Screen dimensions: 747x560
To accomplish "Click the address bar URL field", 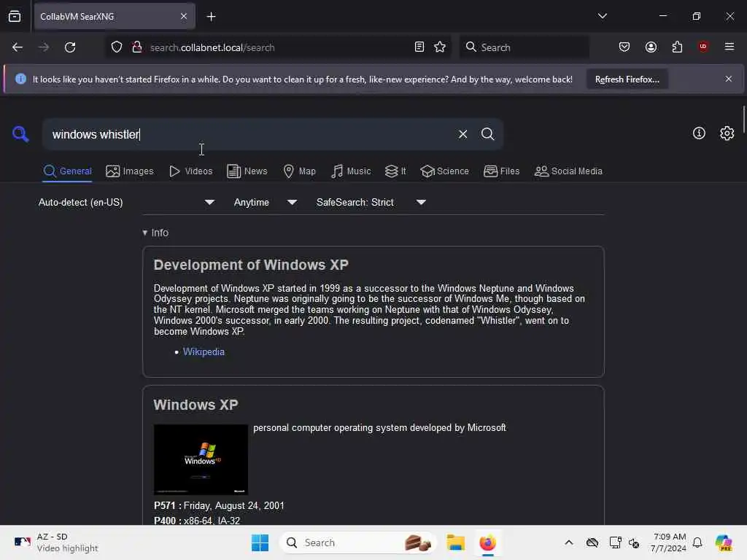I will click(279, 47).
